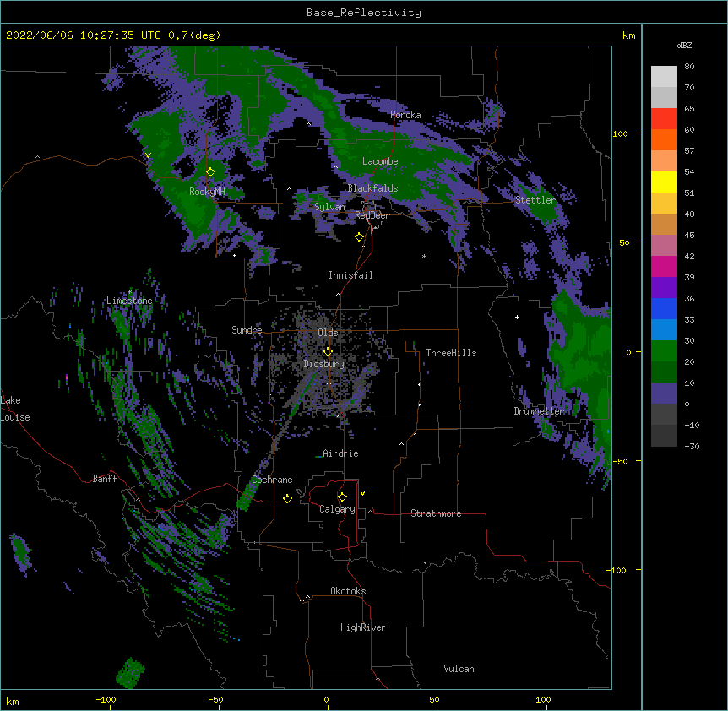Click the Ponoka city label
Viewport: 728px width, 711px height.
tap(405, 115)
